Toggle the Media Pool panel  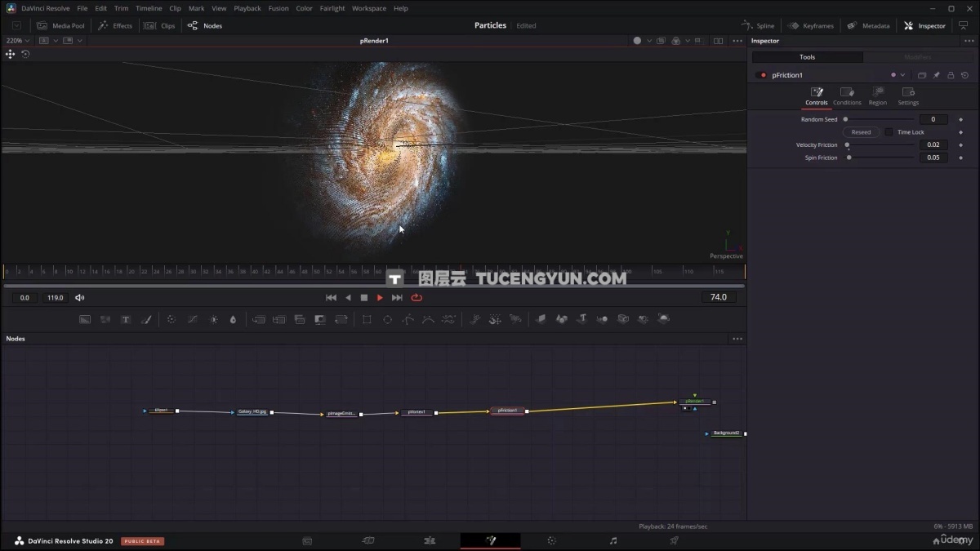pos(60,25)
